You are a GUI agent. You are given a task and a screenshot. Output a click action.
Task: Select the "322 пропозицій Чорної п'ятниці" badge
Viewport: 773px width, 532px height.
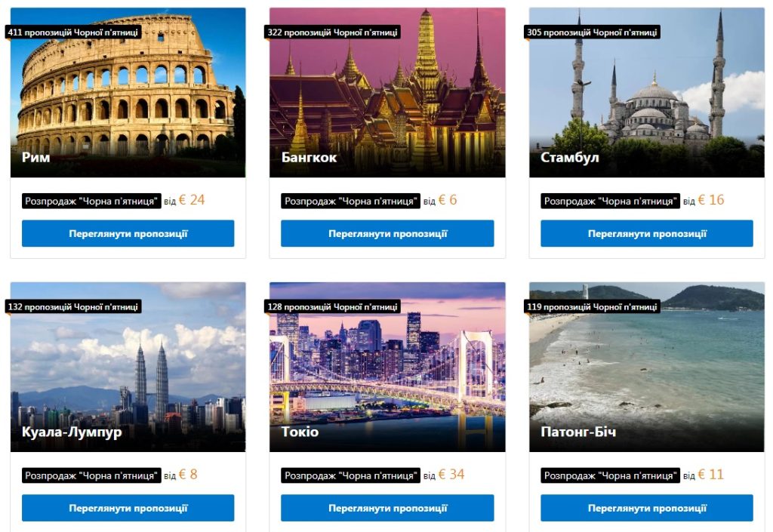(332, 32)
